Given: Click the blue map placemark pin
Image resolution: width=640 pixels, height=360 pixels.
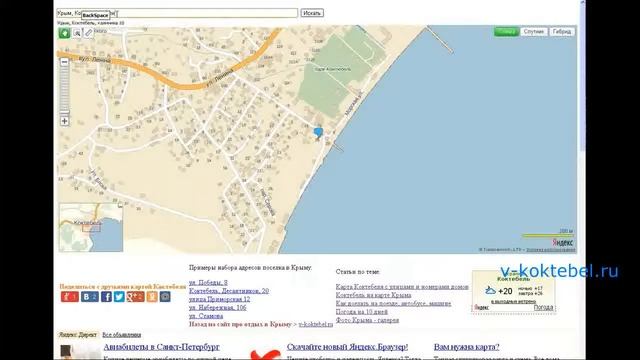Looking at the screenshot, I should tap(318, 133).
